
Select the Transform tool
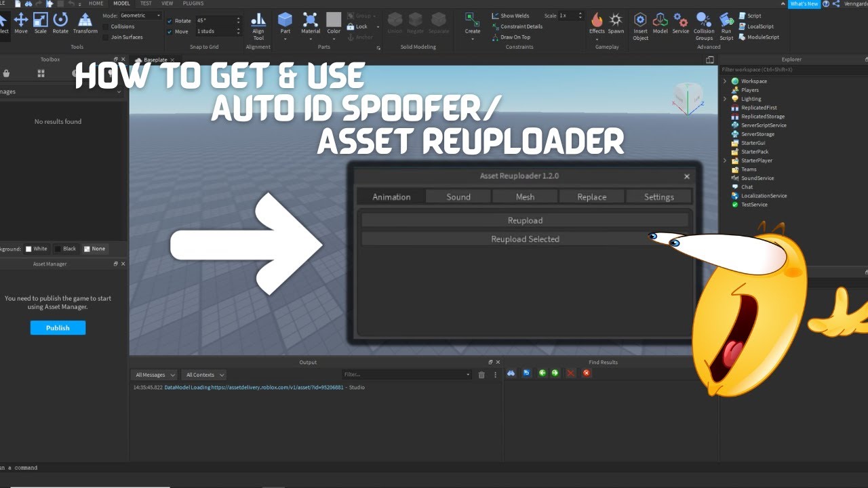(x=85, y=23)
